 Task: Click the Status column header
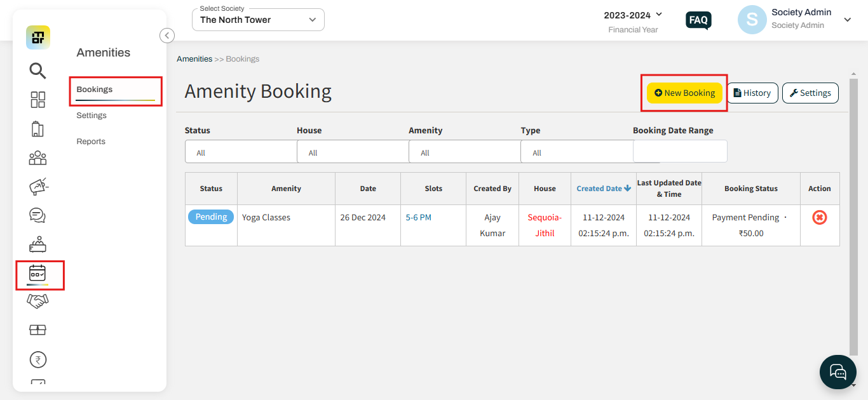211,189
